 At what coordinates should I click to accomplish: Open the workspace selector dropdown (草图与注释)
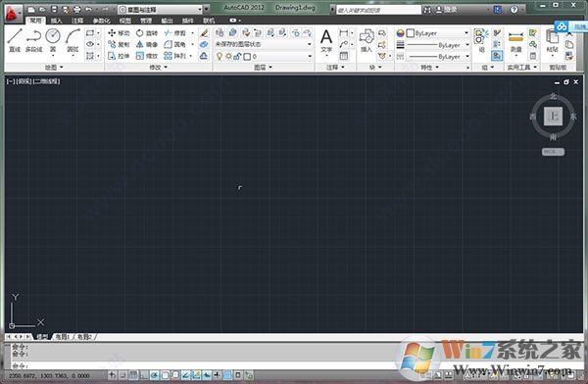pyautogui.click(x=163, y=10)
